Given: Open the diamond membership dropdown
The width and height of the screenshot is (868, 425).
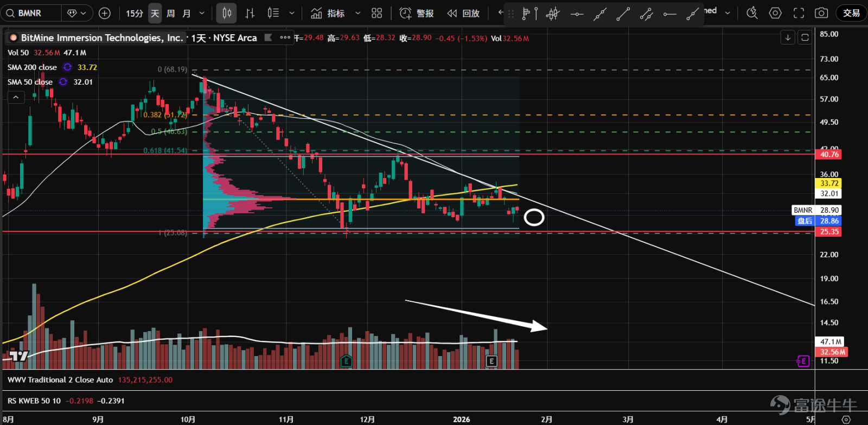Looking at the screenshot, I should pos(76,13).
